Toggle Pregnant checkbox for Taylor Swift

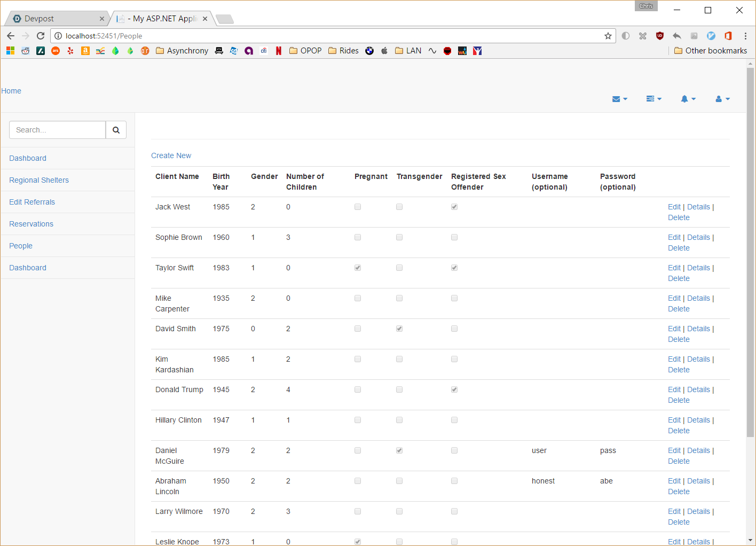tap(358, 268)
